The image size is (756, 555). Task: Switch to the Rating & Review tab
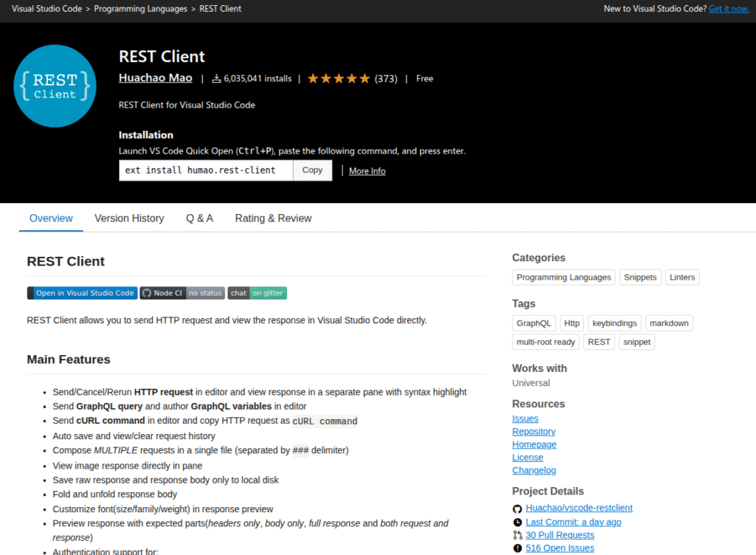click(273, 218)
